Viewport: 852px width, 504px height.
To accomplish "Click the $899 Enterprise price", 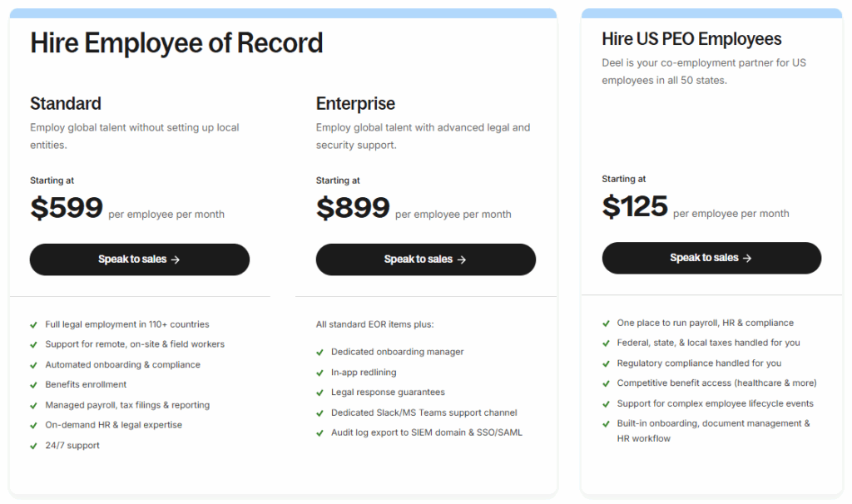I will pos(353,208).
